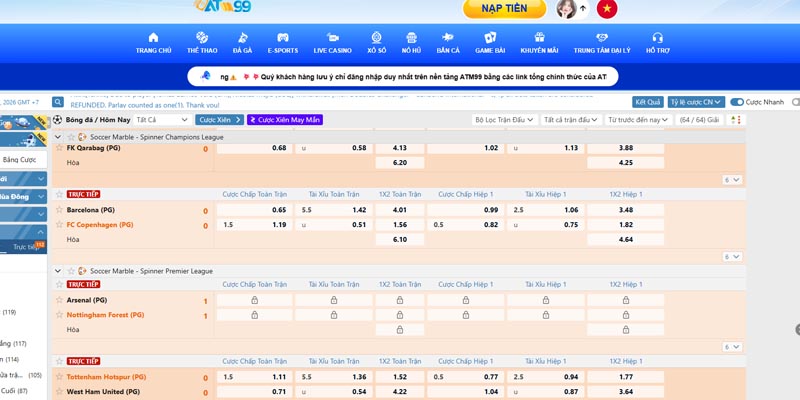Open the E-Sports gamepad icon
Viewport: 800px width, 400px height.
[283, 37]
